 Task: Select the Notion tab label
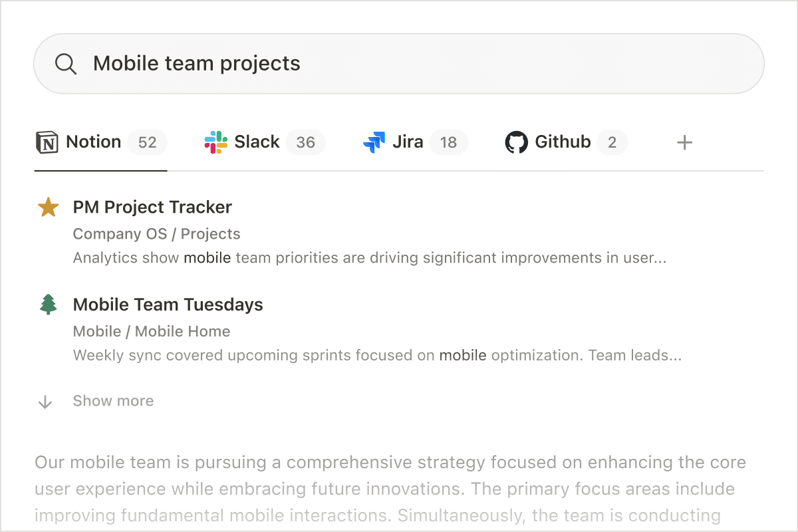point(93,142)
